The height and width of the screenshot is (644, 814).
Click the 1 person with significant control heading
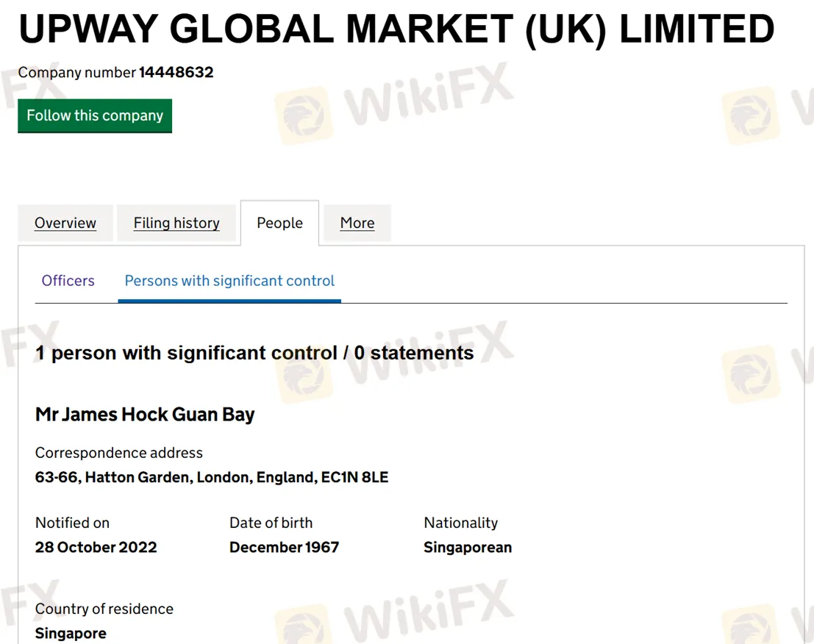pyautogui.click(x=254, y=353)
